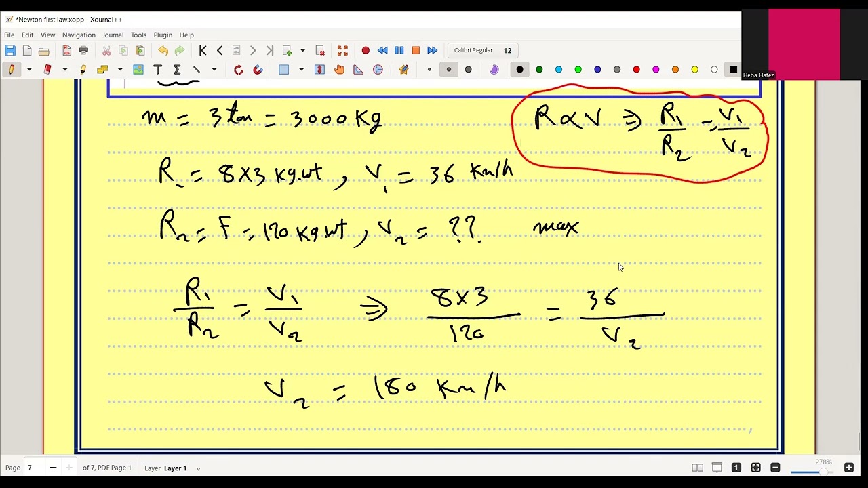Stop audio playback orange square
Viewport: 868px width, 488px height.
416,50
